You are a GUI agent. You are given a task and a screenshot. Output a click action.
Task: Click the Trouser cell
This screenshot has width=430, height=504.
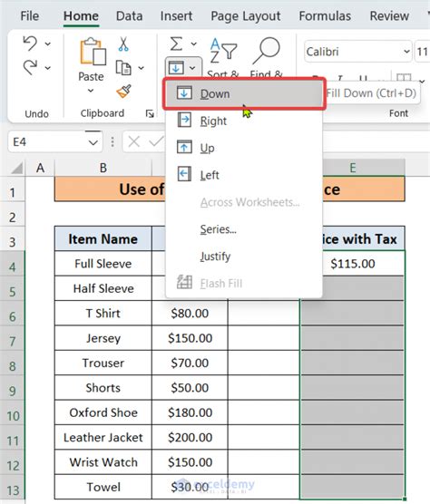click(x=103, y=363)
